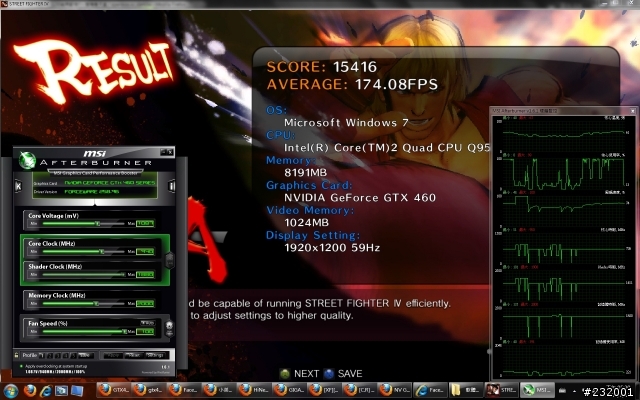Screen dimensions: 640x400
Task: Switch to the NV O Firefox taskbar window
Action: 394,390
